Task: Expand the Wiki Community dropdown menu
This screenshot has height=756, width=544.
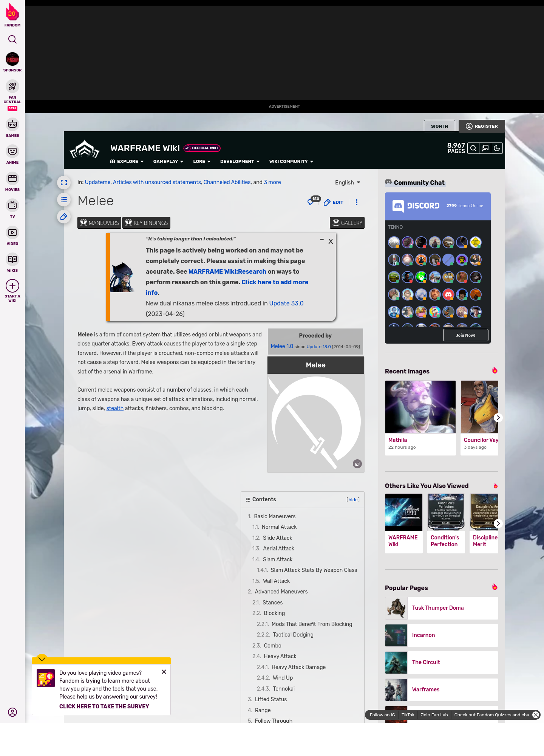Action: pos(291,161)
